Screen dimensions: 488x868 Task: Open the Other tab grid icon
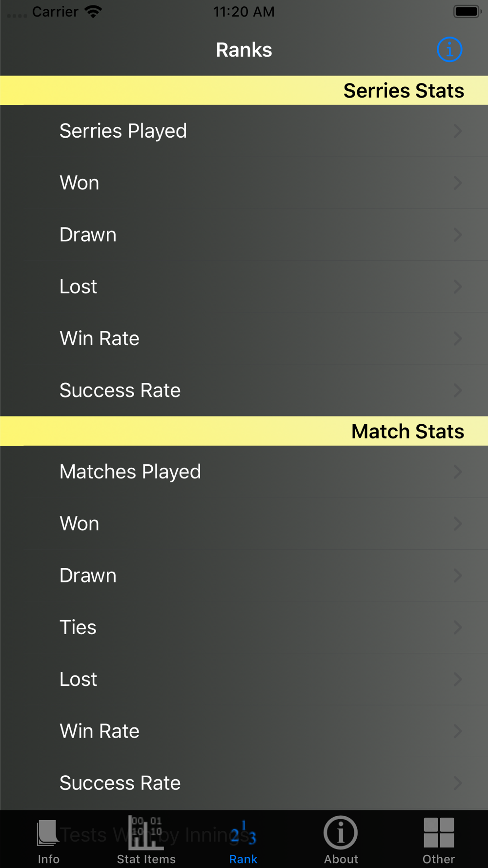click(439, 832)
